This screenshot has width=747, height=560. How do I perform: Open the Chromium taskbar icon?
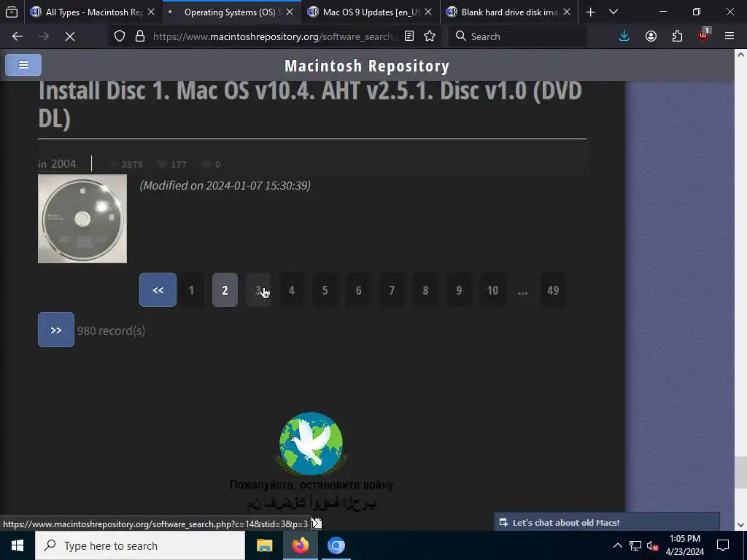(x=336, y=545)
